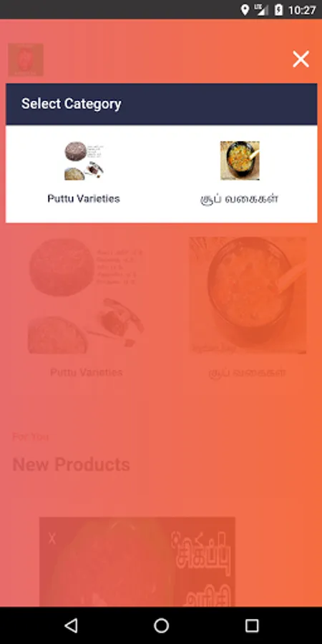This screenshot has height=644, width=322.
Task: Click the dimmed Puttu Varieties text behind the dialog
Action: 87,373
